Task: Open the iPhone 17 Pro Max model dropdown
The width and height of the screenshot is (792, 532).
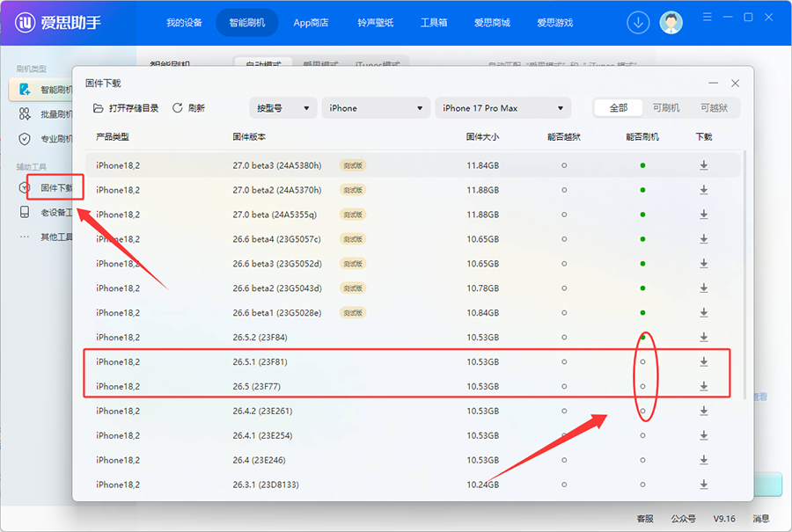Action: coord(503,108)
